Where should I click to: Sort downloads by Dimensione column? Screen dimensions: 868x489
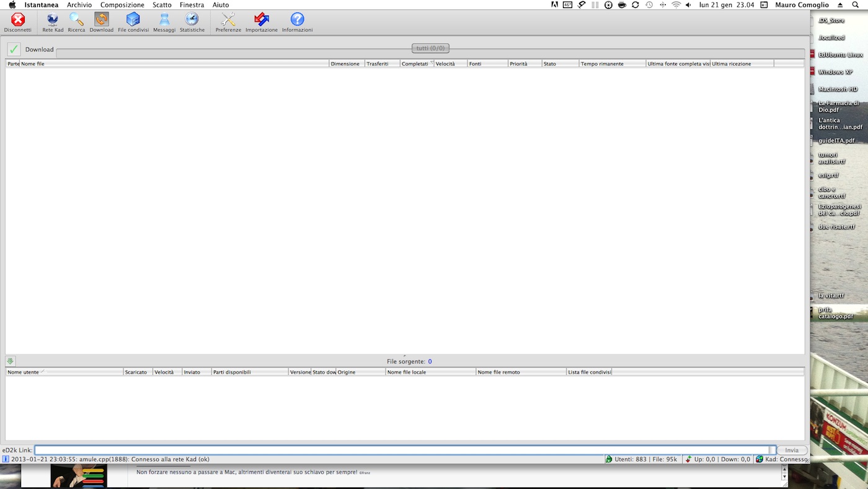click(347, 64)
